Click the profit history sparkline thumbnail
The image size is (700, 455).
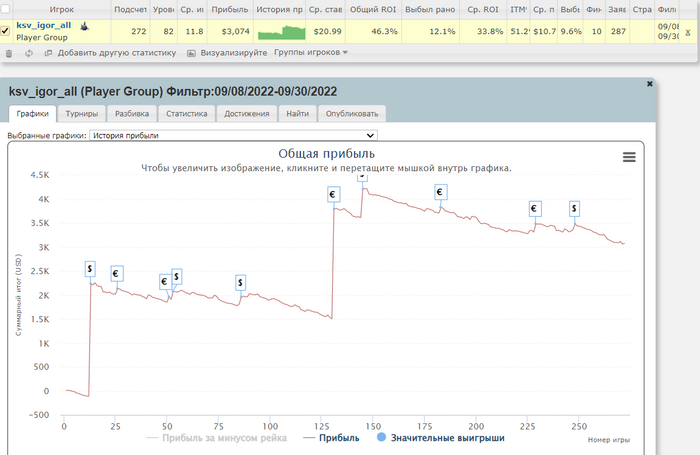coord(282,32)
